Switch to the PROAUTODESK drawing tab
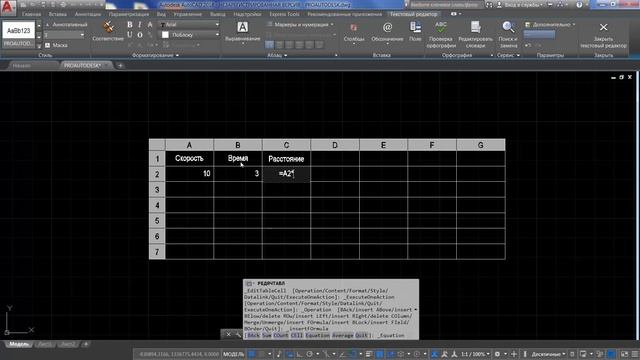 [86, 65]
